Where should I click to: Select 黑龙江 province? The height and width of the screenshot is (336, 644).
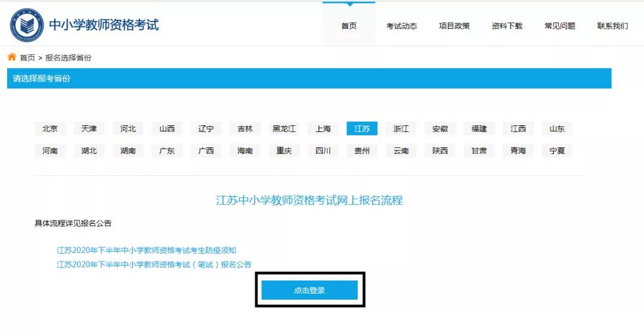(284, 129)
